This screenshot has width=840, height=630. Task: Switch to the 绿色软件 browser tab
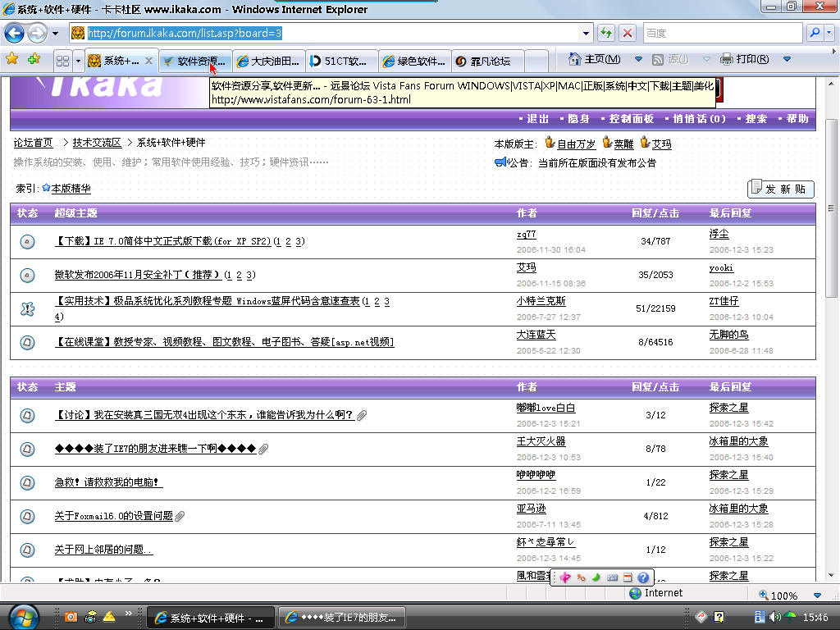coord(415,61)
